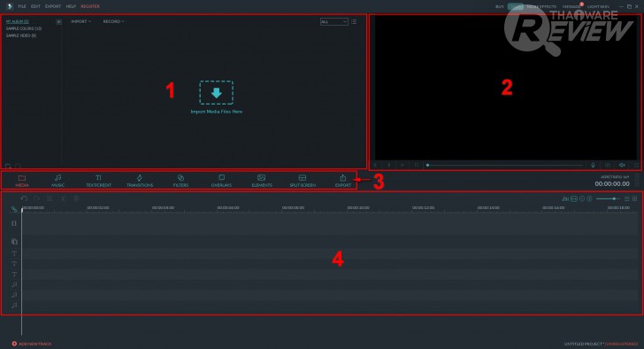Open the File menu

[x=22, y=6]
